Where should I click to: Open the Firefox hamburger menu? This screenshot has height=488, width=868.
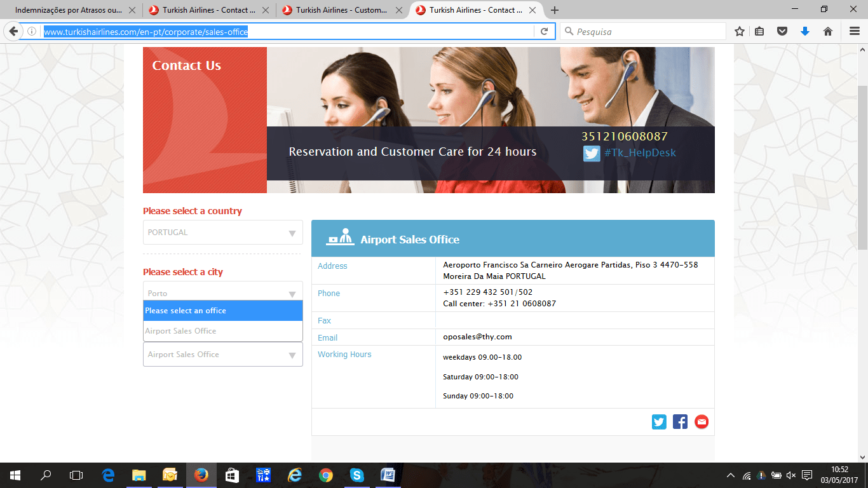(855, 31)
